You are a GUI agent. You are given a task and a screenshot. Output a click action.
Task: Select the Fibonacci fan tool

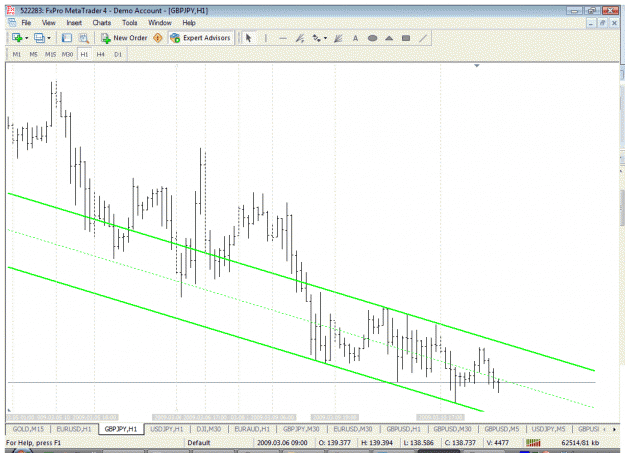click(338, 38)
